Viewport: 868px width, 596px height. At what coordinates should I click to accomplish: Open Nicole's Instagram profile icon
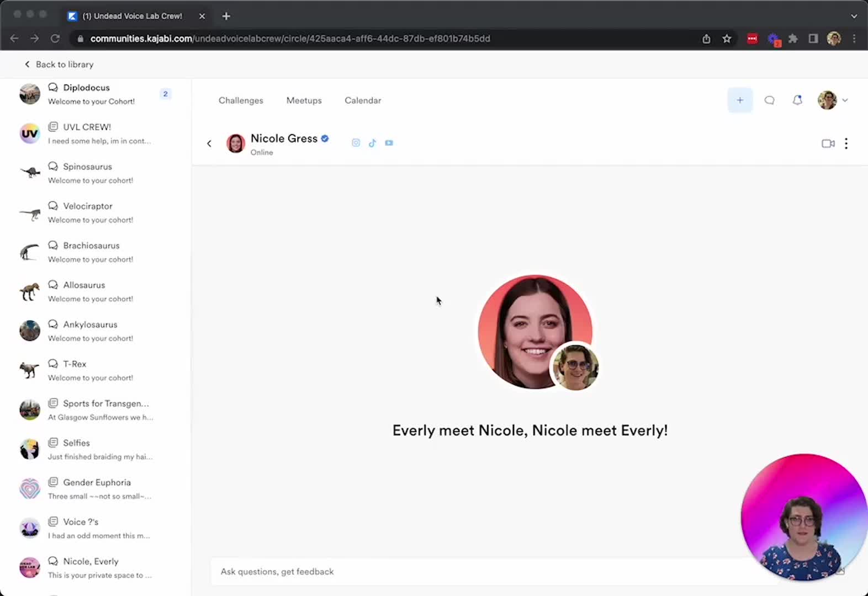[x=356, y=143]
